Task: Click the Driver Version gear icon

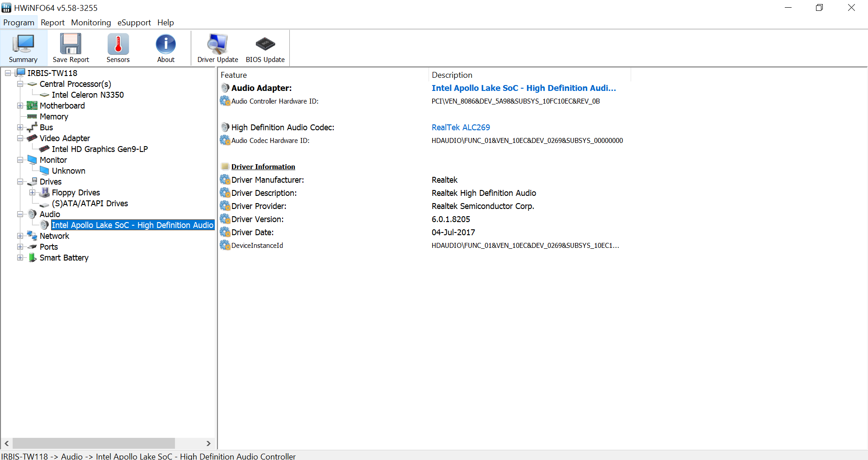Action: tap(225, 219)
